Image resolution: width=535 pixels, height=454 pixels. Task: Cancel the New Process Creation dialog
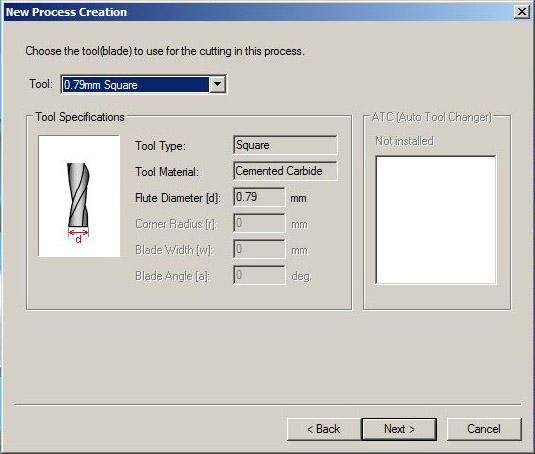(x=484, y=429)
